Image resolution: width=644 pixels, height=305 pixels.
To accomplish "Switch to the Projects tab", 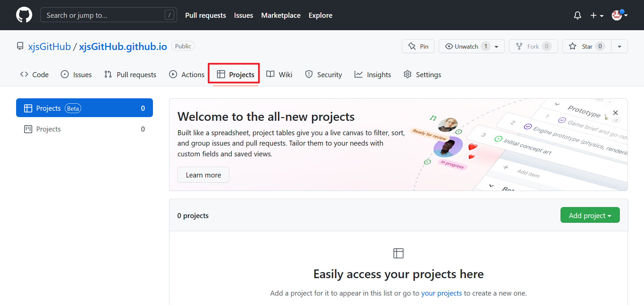I will (x=235, y=74).
